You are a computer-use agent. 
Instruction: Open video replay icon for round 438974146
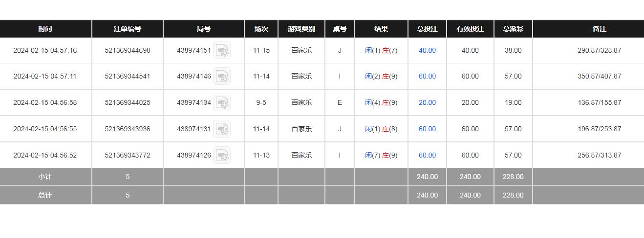pyautogui.click(x=222, y=76)
